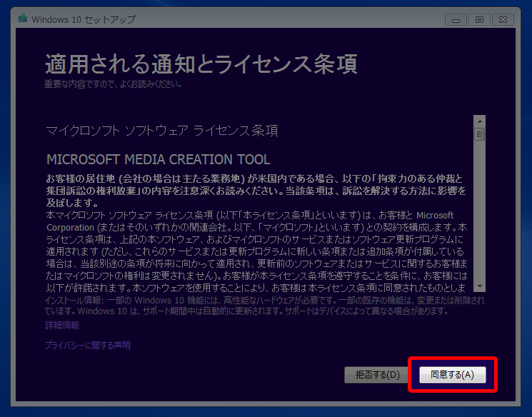This screenshot has height=417, width=532.
Task: Click the マイクロソフト ソフトウェア ライセンス条項 title
Action: click(x=162, y=131)
